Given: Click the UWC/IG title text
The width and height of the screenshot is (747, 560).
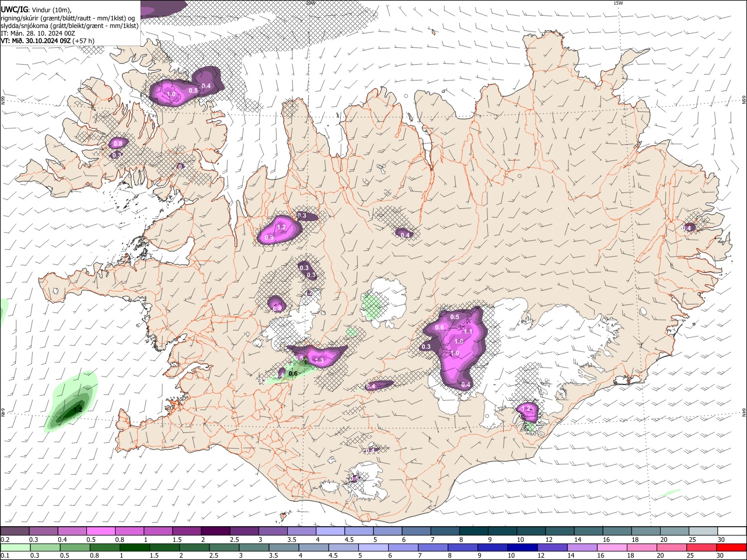Looking at the screenshot, I should pyautogui.click(x=13, y=9).
